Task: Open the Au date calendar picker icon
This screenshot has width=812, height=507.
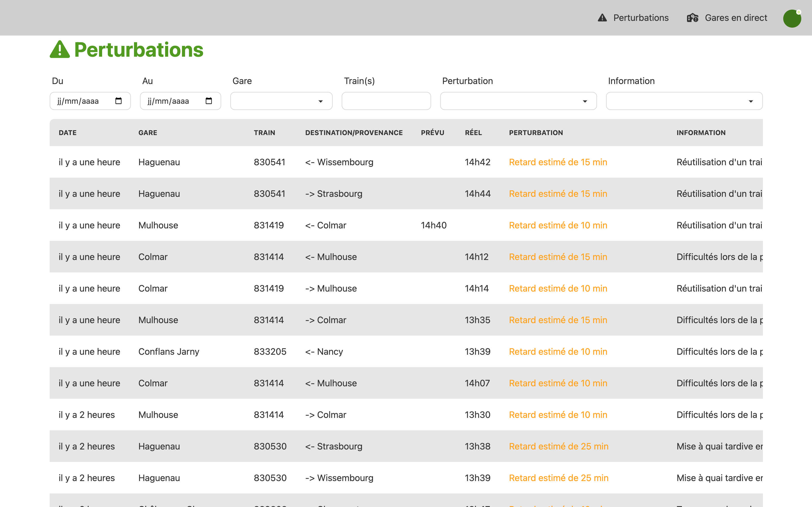Action: pyautogui.click(x=209, y=101)
